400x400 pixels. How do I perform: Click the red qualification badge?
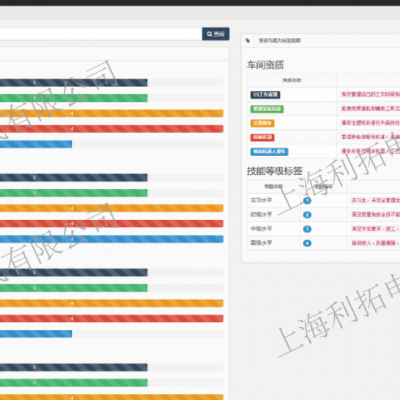(262, 137)
